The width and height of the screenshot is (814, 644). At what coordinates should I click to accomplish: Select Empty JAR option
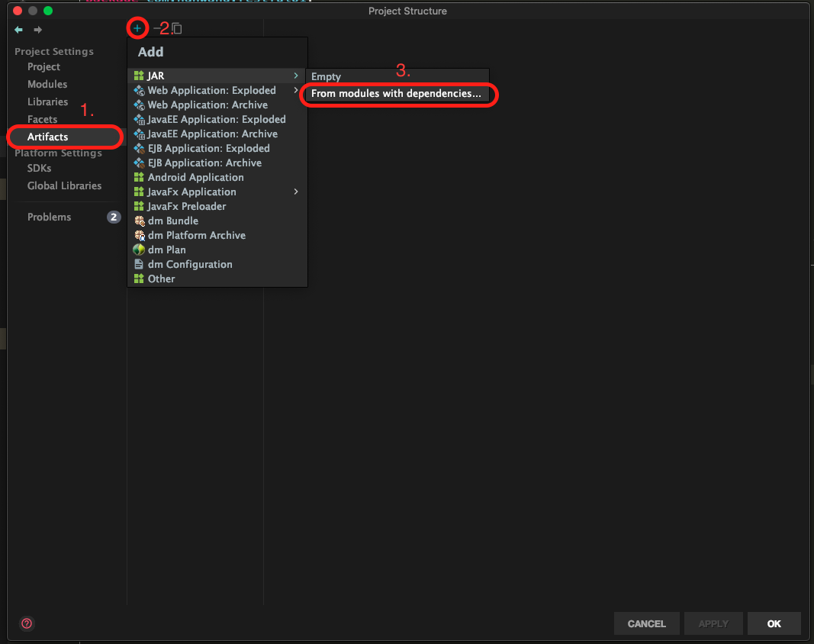(x=326, y=76)
